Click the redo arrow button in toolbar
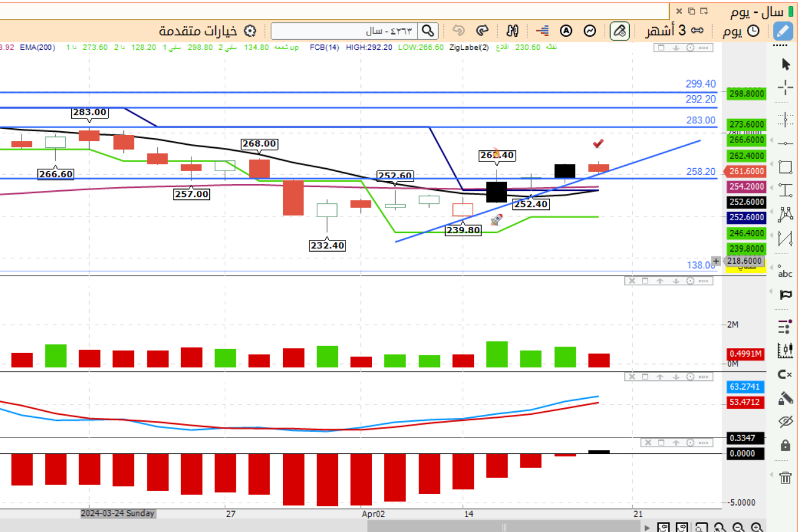This screenshot has width=801, height=532. point(482,31)
